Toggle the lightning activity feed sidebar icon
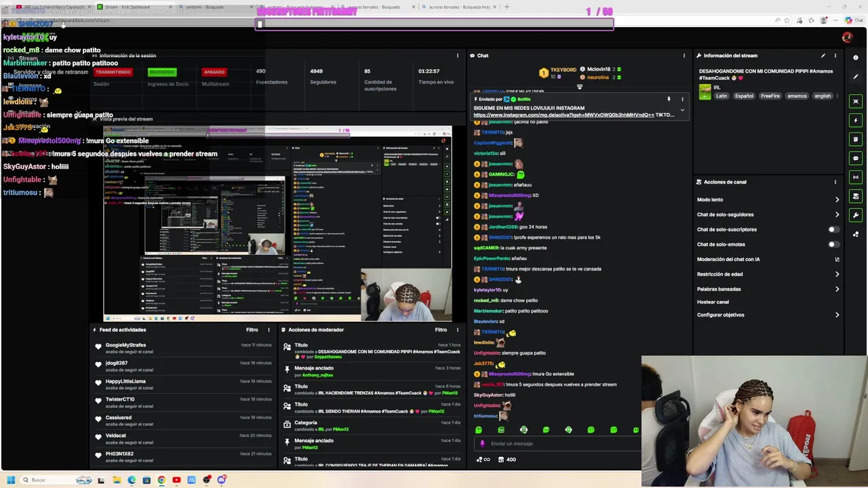Image resolution: width=868 pixels, height=488 pixels. [856, 120]
